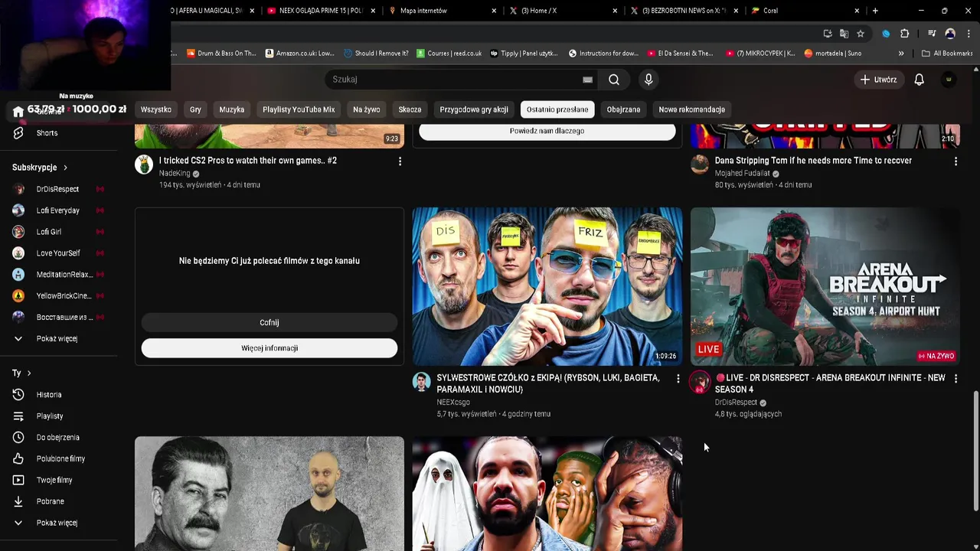Viewport: 980px width, 551px height.
Task: Open the YouTube account avatar menu
Action: (949, 80)
